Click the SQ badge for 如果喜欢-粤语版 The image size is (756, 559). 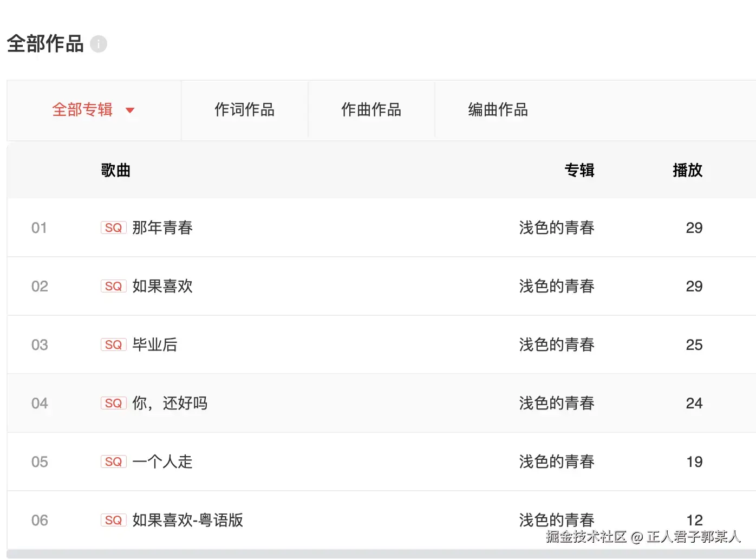(x=114, y=520)
